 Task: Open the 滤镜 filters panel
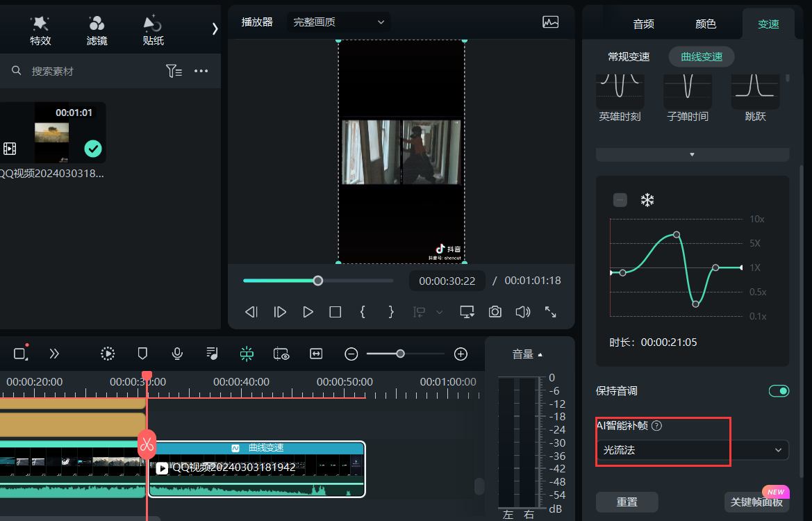[x=97, y=29]
